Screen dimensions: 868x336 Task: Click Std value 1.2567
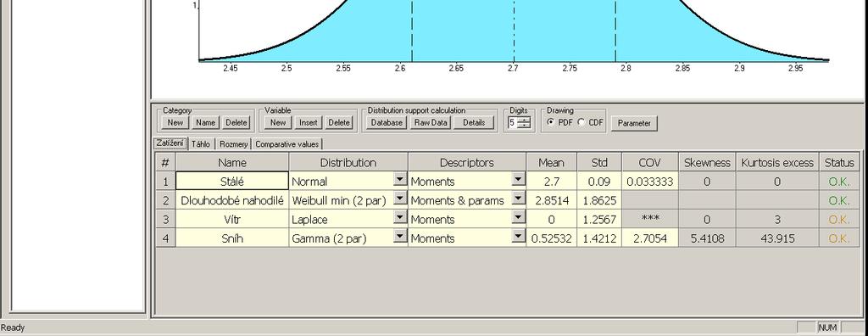pyautogui.click(x=599, y=219)
